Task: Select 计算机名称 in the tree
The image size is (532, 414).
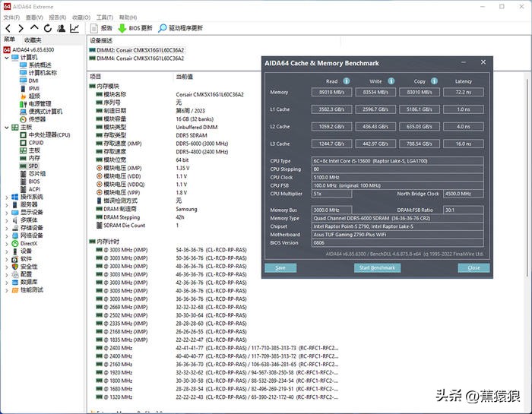Action: (x=38, y=73)
